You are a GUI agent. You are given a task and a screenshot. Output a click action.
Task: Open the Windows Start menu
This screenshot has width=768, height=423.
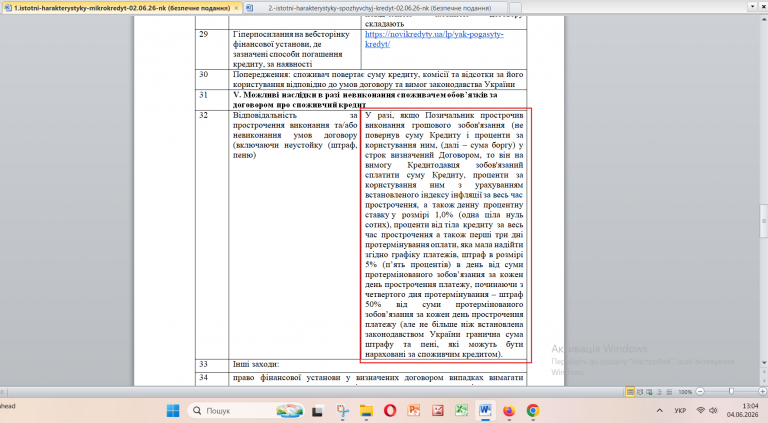coord(173,410)
